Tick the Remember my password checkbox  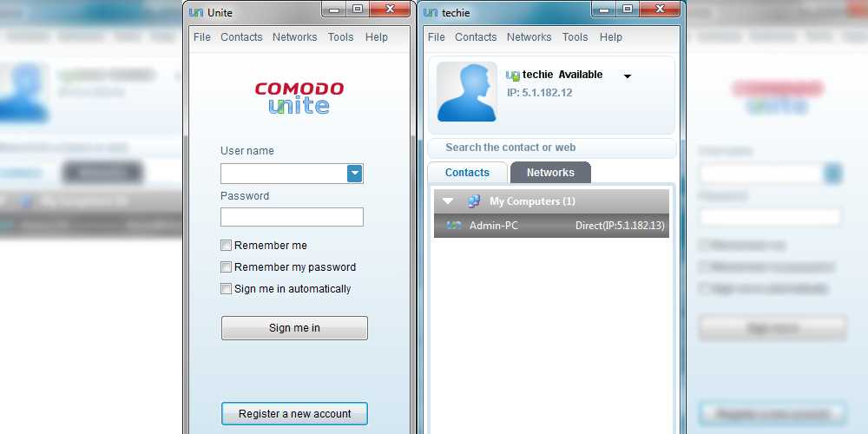226,266
